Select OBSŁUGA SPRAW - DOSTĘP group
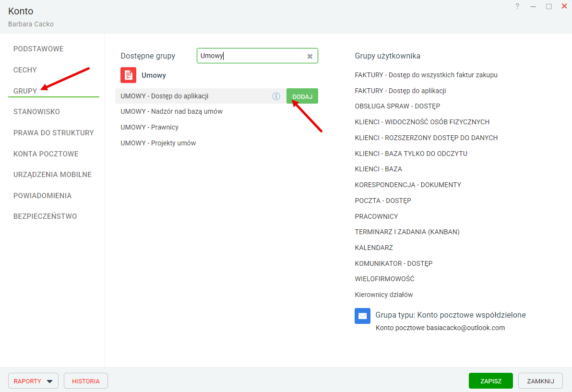 [x=397, y=106]
